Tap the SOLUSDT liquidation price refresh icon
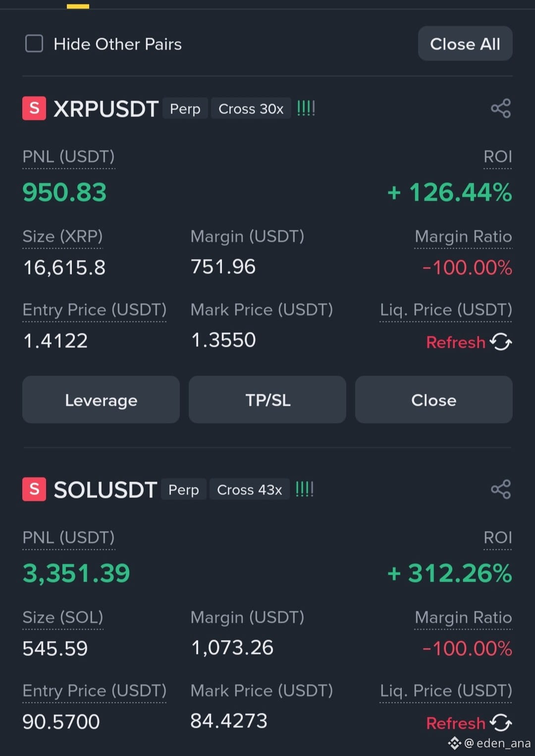 click(501, 723)
